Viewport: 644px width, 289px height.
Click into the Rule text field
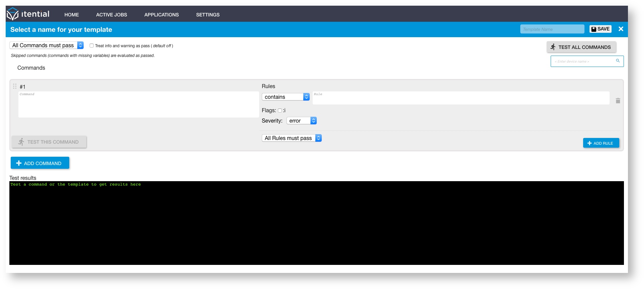(x=461, y=98)
